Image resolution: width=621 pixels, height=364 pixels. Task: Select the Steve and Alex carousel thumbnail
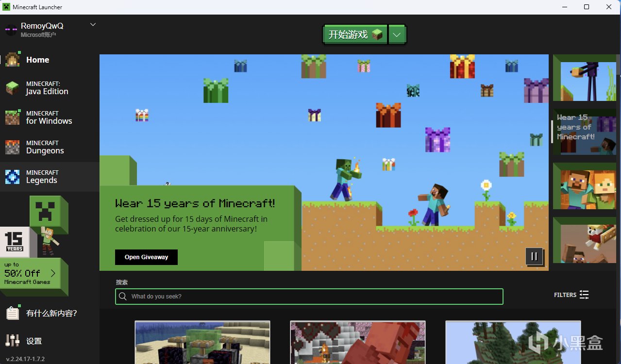pyautogui.click(x=585, y=186)
